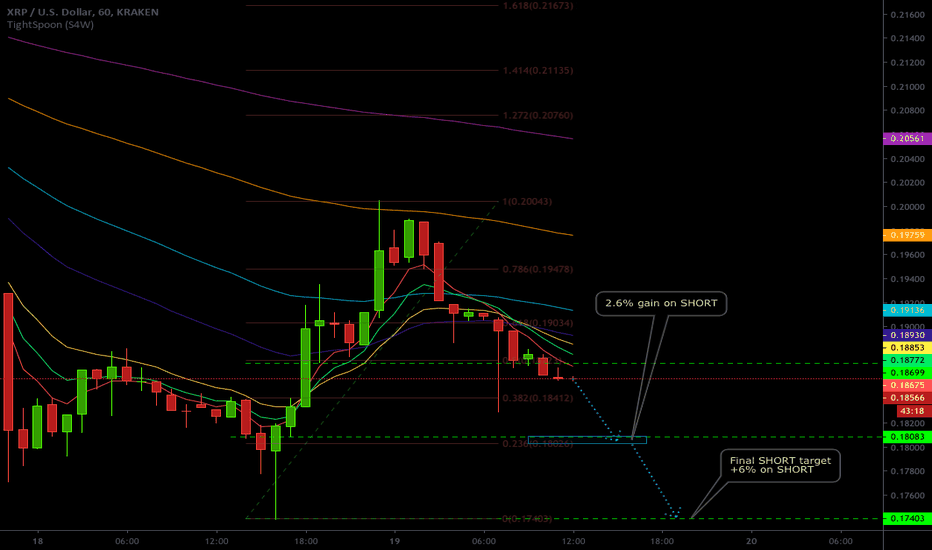The image size is (932, 550).
Task: Select the '2.6% gain on SHORT' callout
Action: [x=661, y=303]
